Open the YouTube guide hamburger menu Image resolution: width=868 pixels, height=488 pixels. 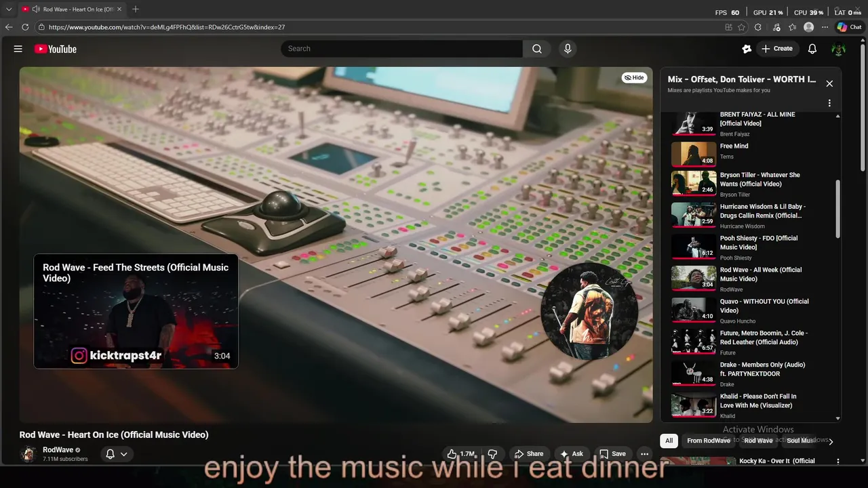[x=18, y=49]
